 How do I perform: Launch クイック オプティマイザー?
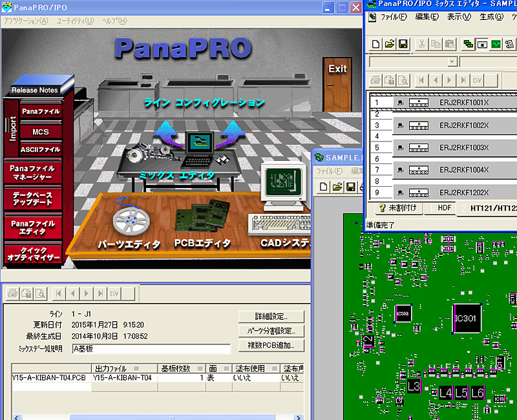click(x=33, y=254)
